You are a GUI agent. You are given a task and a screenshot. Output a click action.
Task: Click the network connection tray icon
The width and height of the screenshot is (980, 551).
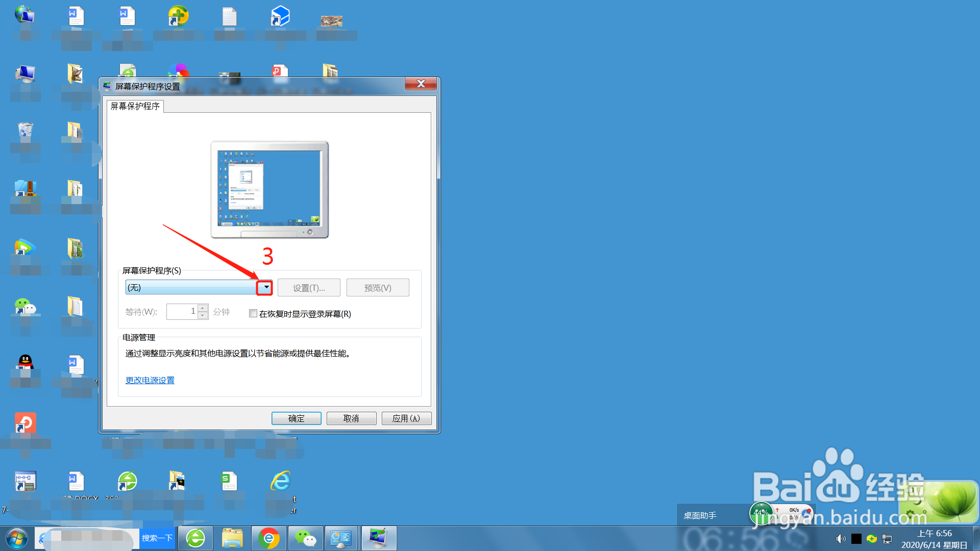(887, 539)
